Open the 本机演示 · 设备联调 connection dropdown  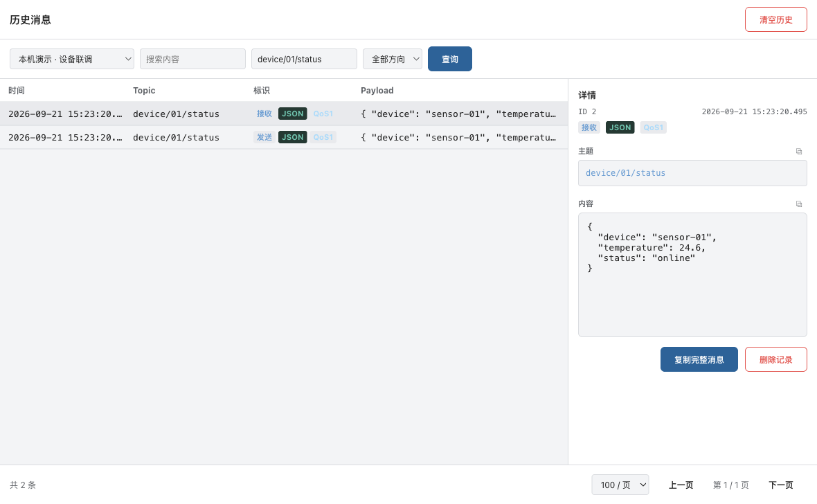click(72, 59)
